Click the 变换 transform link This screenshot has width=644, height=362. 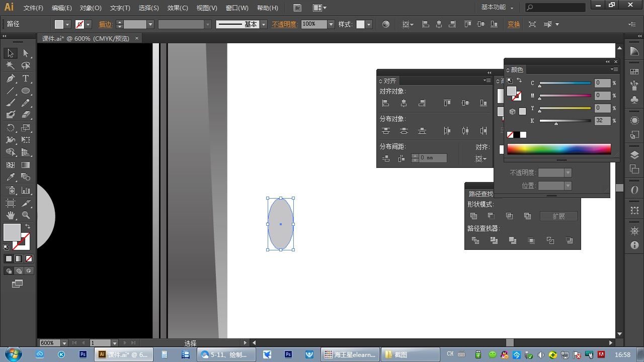tap(514, 24)
